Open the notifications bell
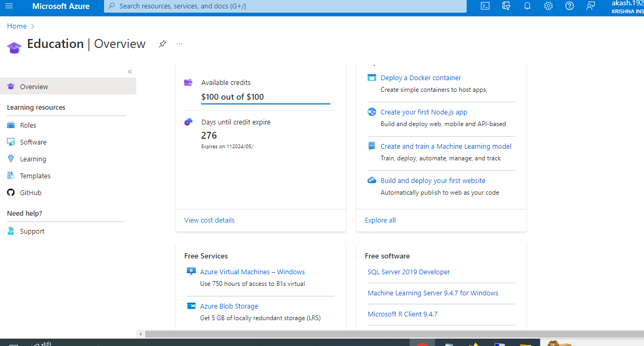Viewport: 644px width, 346px height. [527, 6]
